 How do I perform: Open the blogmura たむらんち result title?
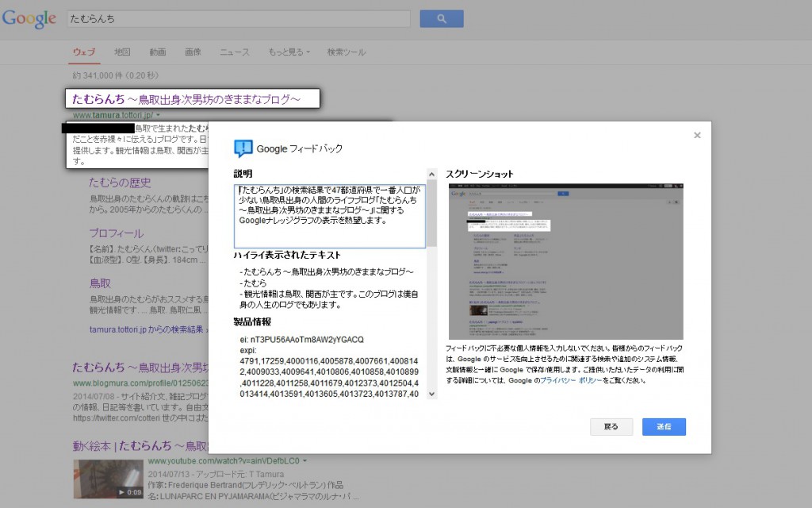click(140, 368)
